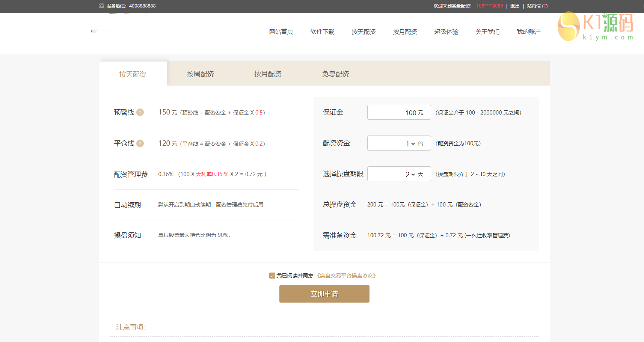Click the K1源码 logo in the header
The height and width of the screenshot is (342, 644).
(x=596, y=26)
